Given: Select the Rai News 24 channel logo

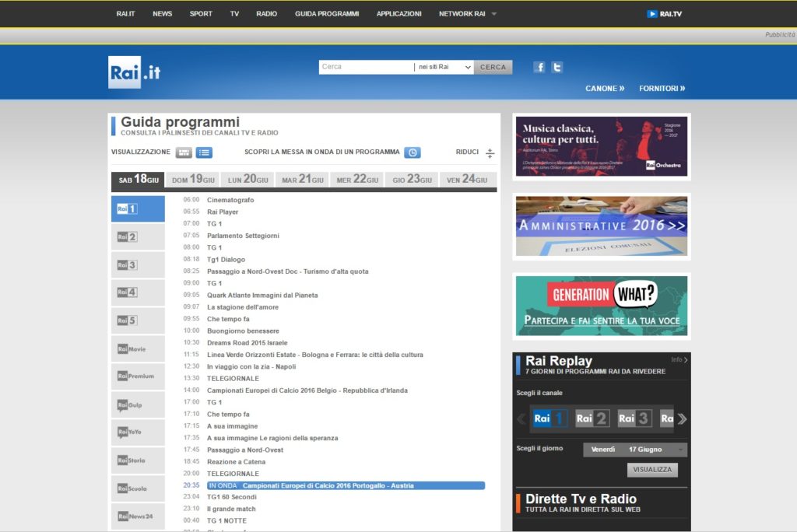Looking at the screenshot, I should pos(138,516).
